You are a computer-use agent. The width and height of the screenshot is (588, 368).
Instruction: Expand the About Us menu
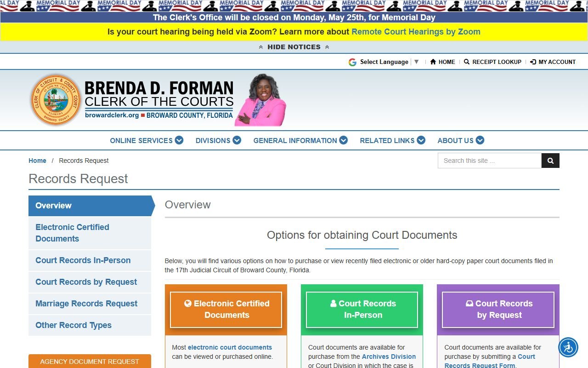[x=461, y=140]
